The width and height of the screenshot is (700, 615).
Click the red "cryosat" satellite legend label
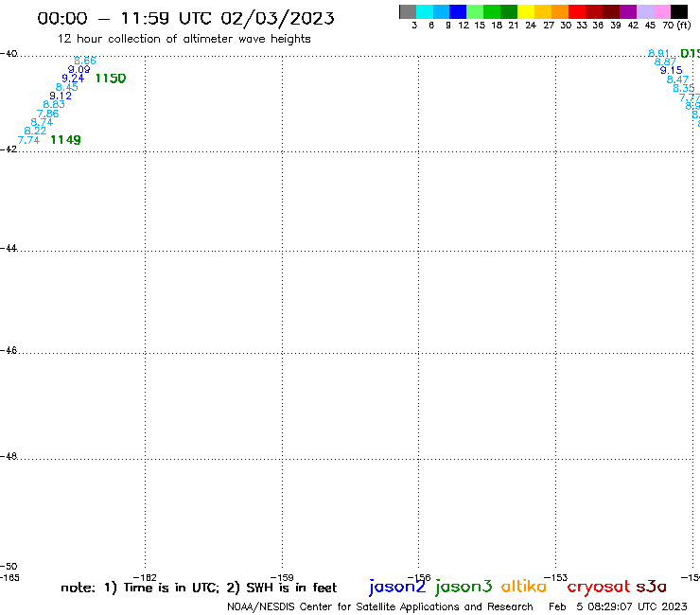[x=599, y=588]
